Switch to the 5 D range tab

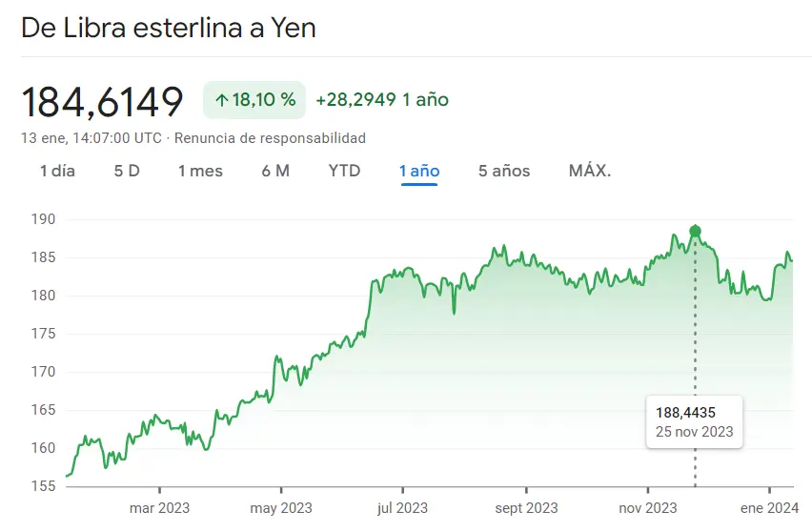[x=127, y=172]
